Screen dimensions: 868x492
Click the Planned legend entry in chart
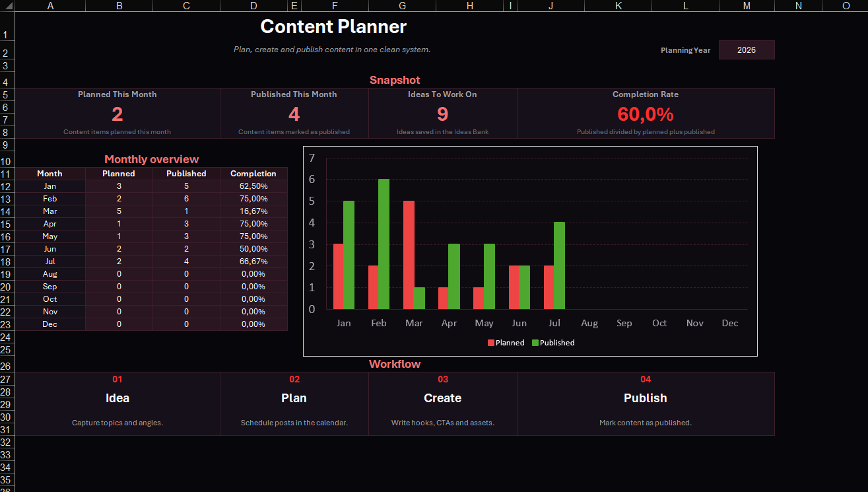506,343
